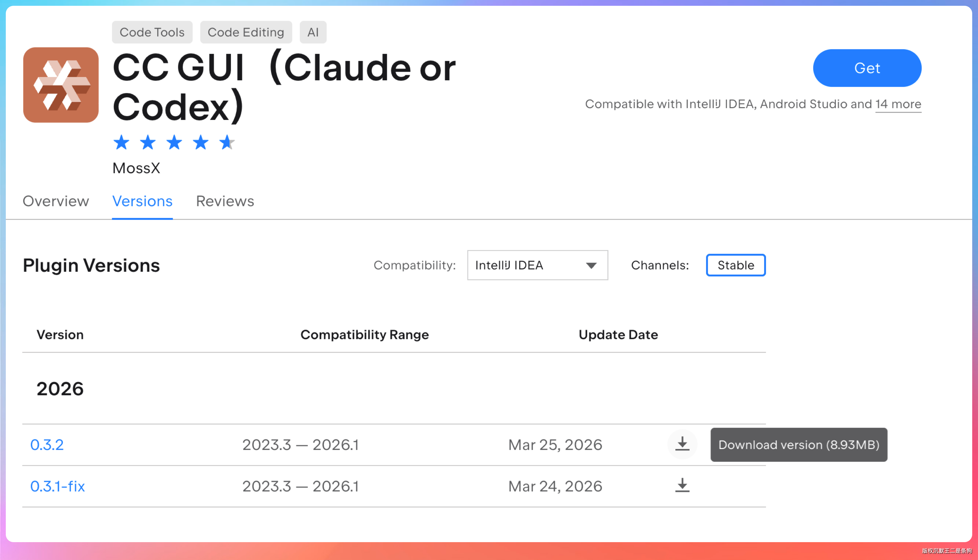The height and width of the screenshot is (560, 978).
Task: Open the IntelliJ IDEA compatibility dropdown
Action: coord(537,265)
